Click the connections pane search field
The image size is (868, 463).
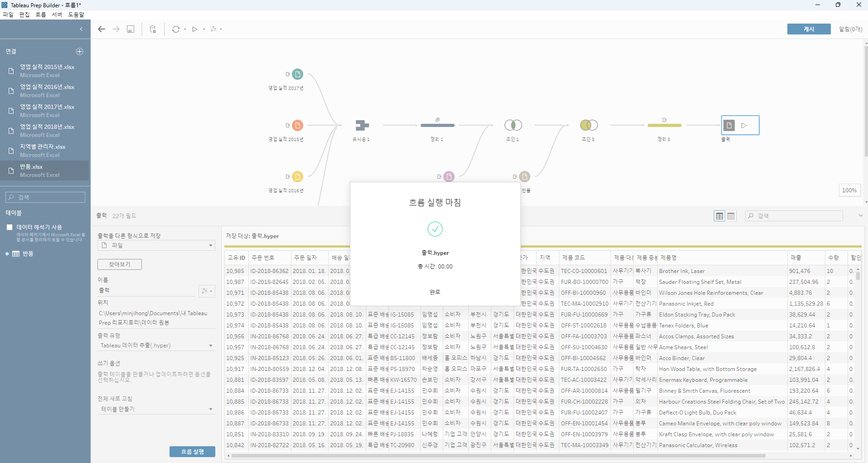pos(45,197)
